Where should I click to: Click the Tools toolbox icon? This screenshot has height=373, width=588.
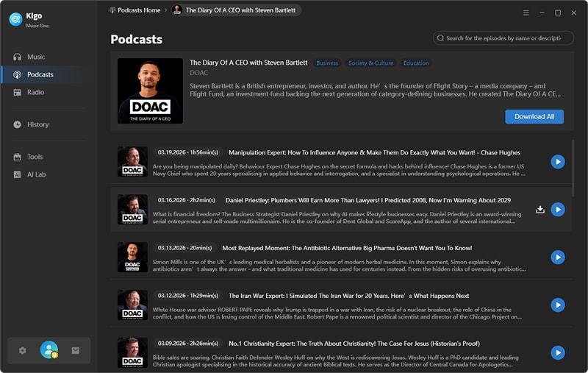coord(17,157)
